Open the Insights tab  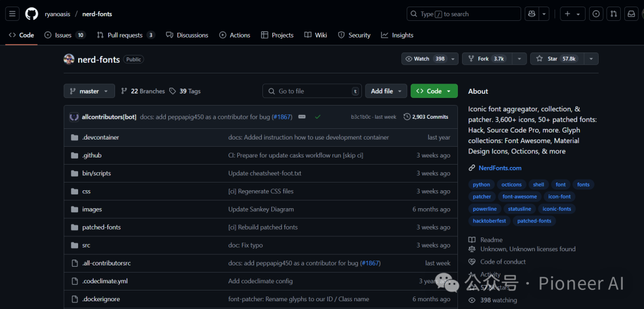coord(397,35)
